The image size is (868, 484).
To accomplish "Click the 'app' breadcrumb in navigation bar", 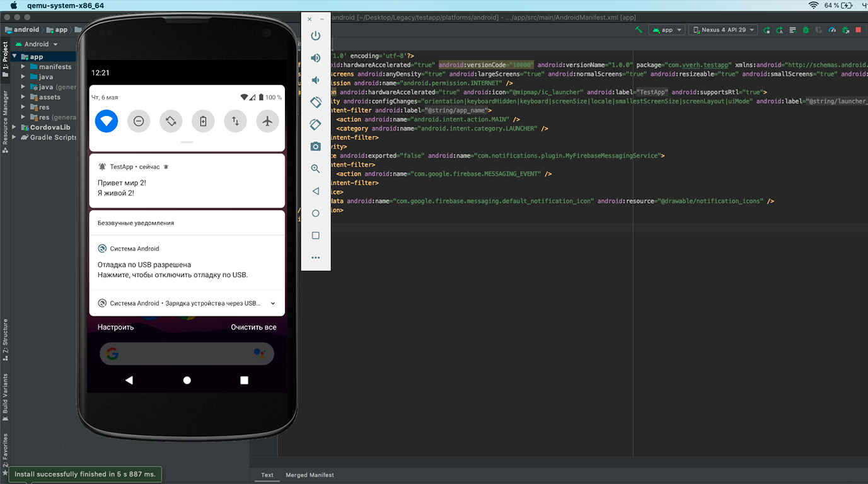I will pyautogui.click(x=57, y=30).
